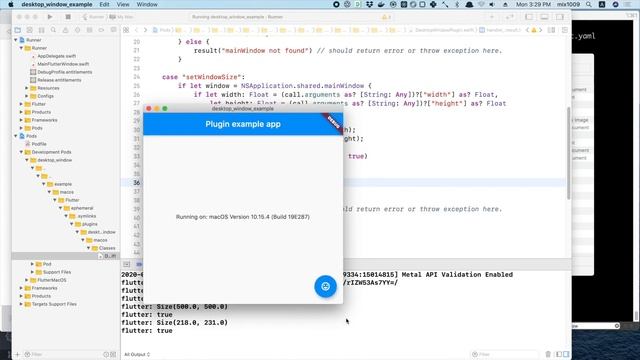Viewport: 640px width, 360px height.
Task: Collapse the Pods project triangle
Action: [16, 136]
